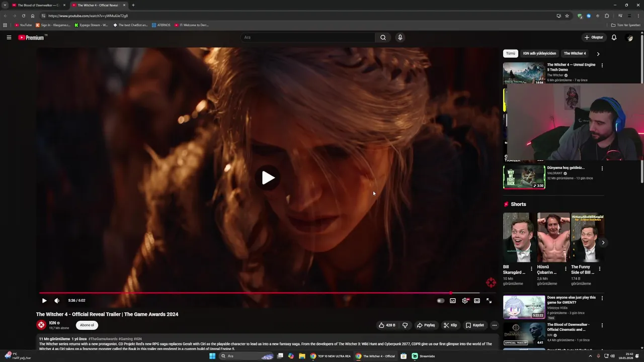Open IGN channel avatar
The width and height of the screenshot is (644, 362).
[41, 325]
